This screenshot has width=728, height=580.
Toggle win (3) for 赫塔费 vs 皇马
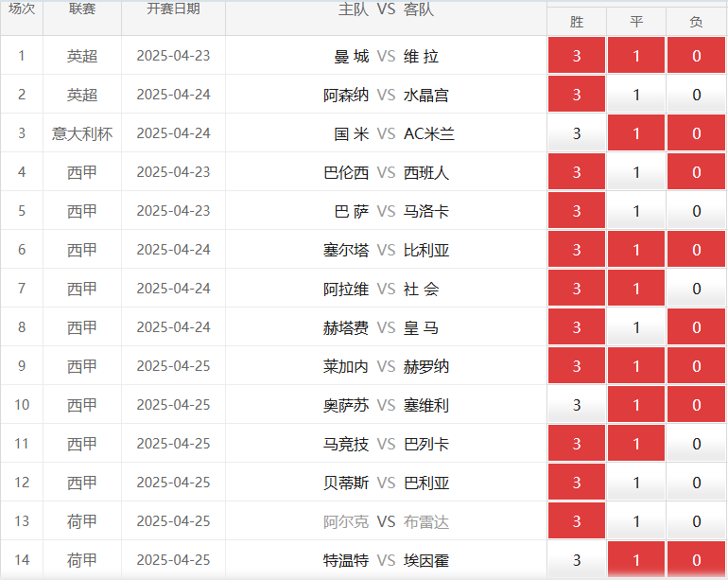click(x=576, y=327)
